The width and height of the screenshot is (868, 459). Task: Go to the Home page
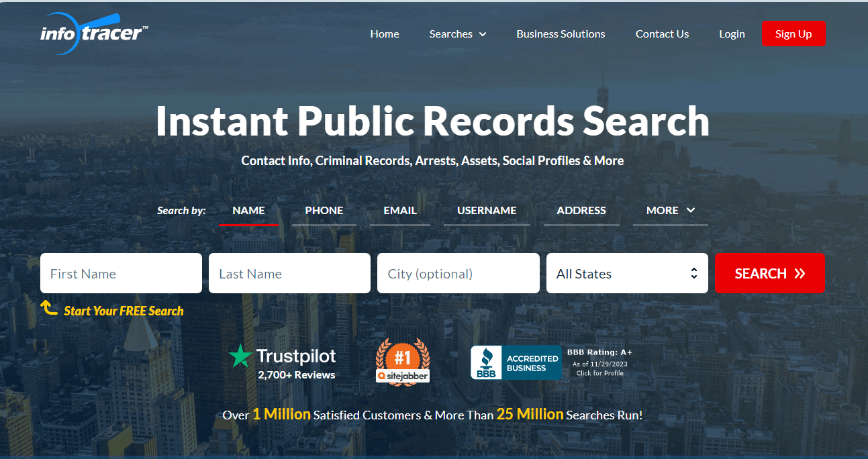coord(385,34)
